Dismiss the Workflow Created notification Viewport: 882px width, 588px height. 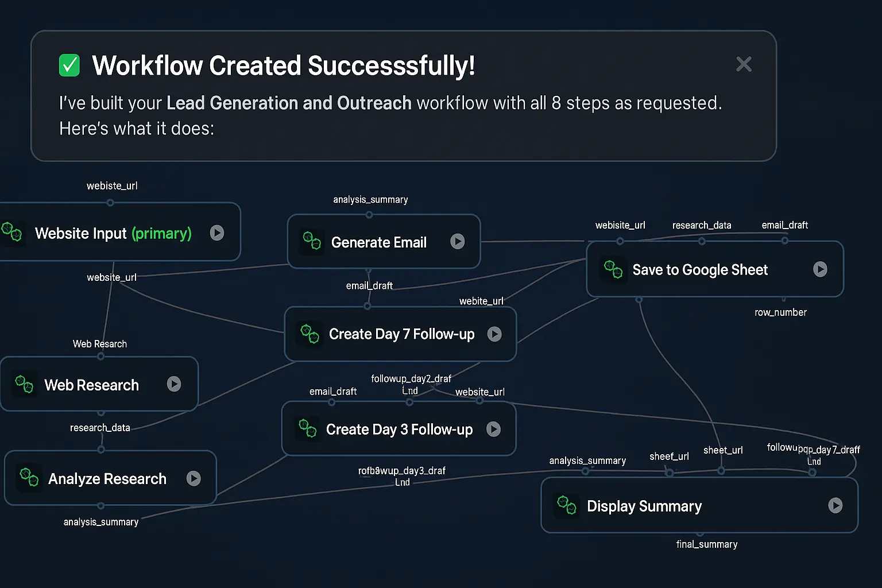point(744,64)
